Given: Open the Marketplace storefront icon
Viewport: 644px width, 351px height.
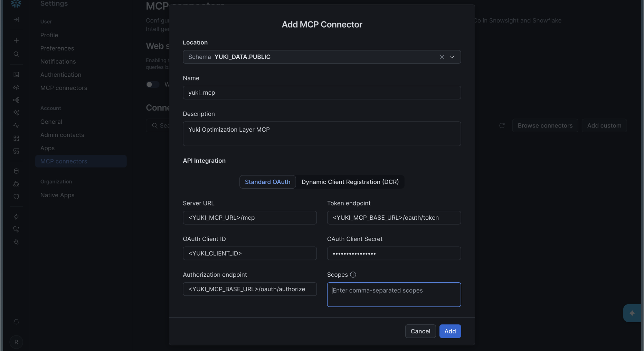Looking at the screenshot, I should point(16,151).
